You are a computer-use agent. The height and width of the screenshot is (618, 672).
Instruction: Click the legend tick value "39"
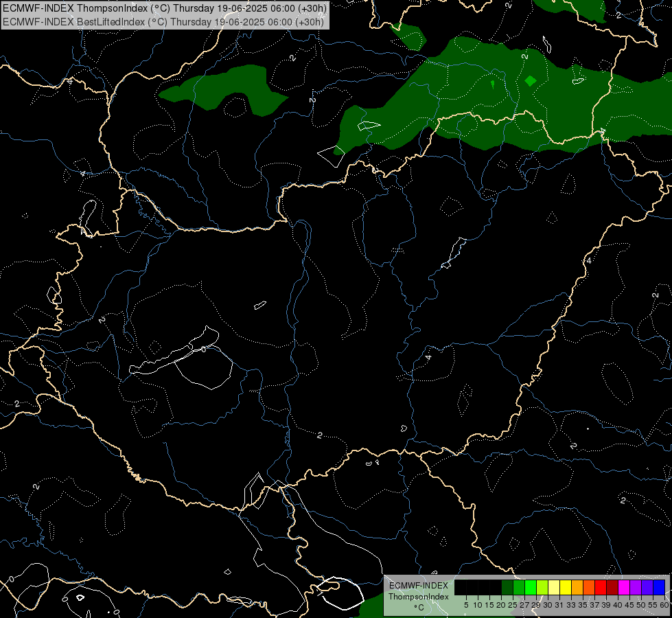click(x=606, y=605)
